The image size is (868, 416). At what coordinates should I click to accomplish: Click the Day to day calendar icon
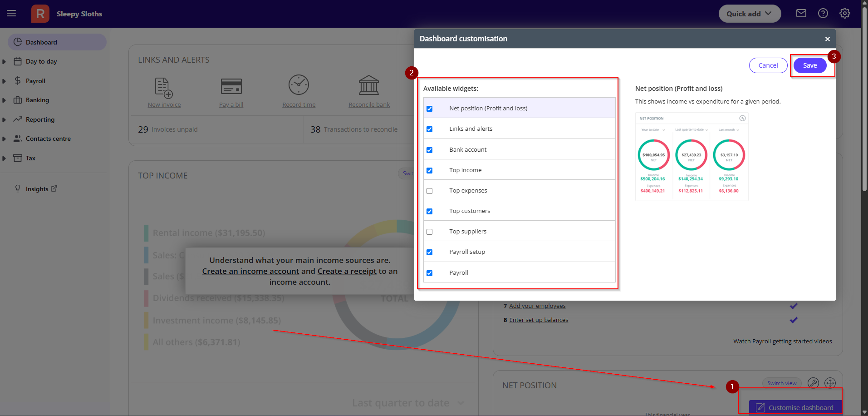(x=18, y=61)
